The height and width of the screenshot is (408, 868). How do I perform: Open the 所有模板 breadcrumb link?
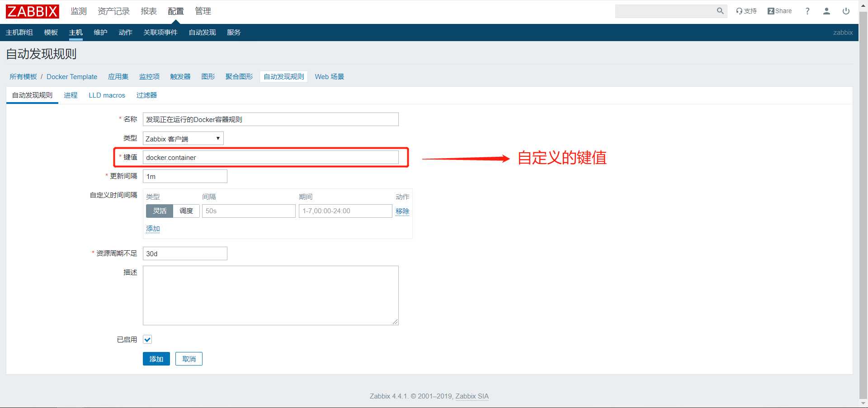[x=23, y=77]
